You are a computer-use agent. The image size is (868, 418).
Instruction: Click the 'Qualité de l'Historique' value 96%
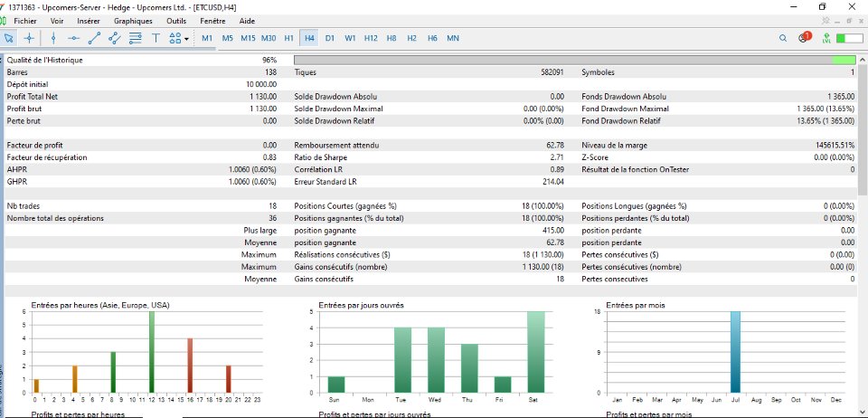click(269, 60)
